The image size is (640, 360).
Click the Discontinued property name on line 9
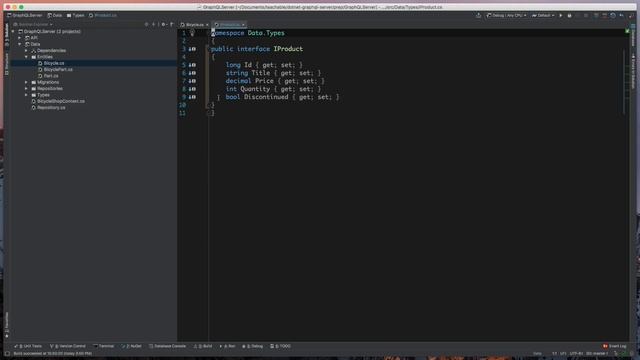pyautogui.click(x=266, y=97)
